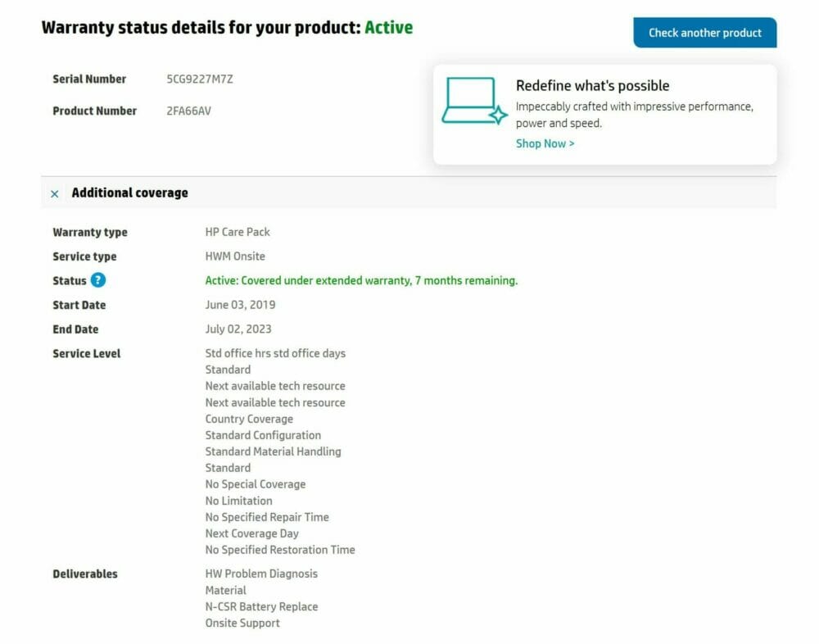
Task: Click the No Specified Repair Time entry
Action: pos(267,517)
